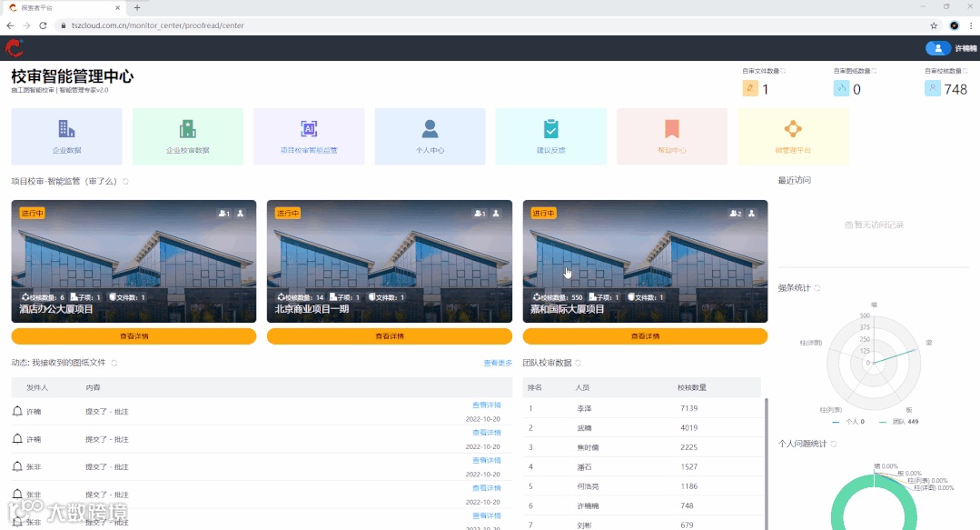Click the 进行中 badge on 酒店办公大厦项目 card
Screen dimensions: 980x530
[x=32, y=214]
